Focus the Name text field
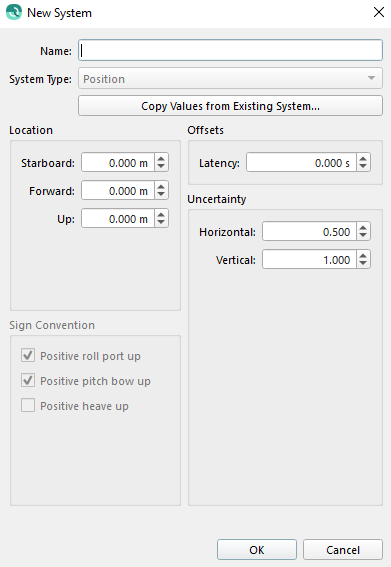Image resolution: width=391 pixels, height=567 pixels. (x=230, y=50)
